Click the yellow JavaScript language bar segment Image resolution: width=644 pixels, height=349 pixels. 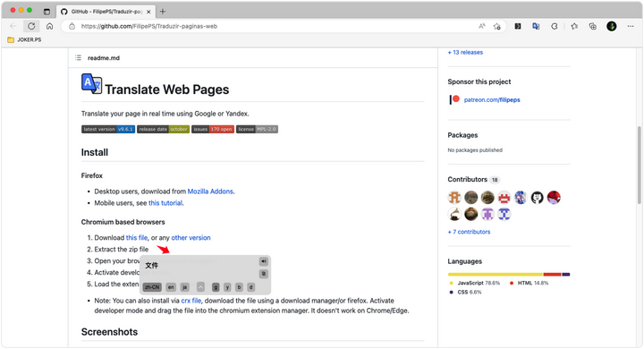point(496,274)
